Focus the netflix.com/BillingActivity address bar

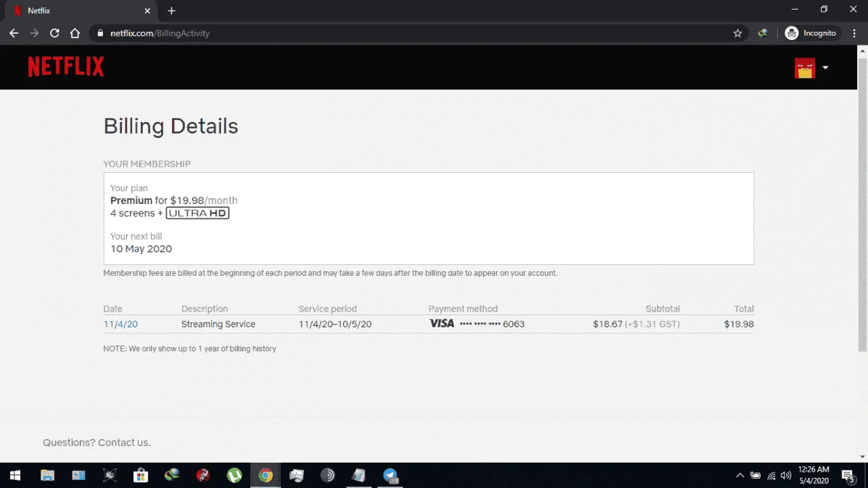coord(418,33)
